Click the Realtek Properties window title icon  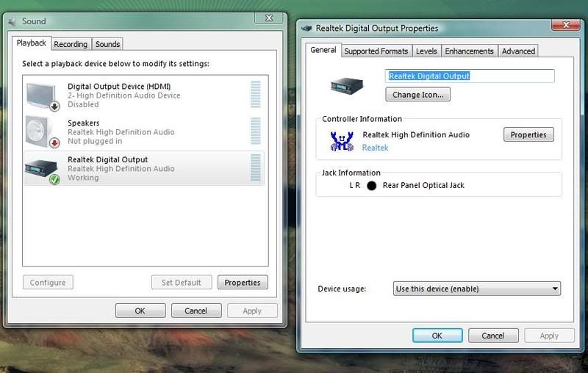tap(306, 29)
